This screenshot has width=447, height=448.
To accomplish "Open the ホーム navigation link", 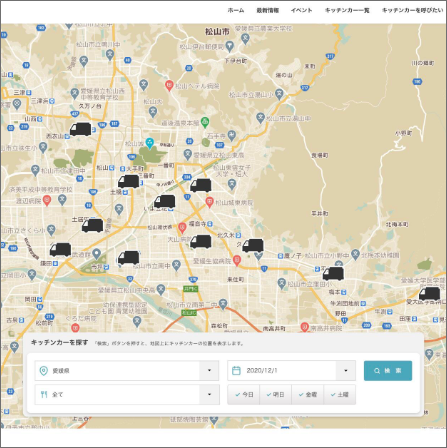I will tap(236, 10).
